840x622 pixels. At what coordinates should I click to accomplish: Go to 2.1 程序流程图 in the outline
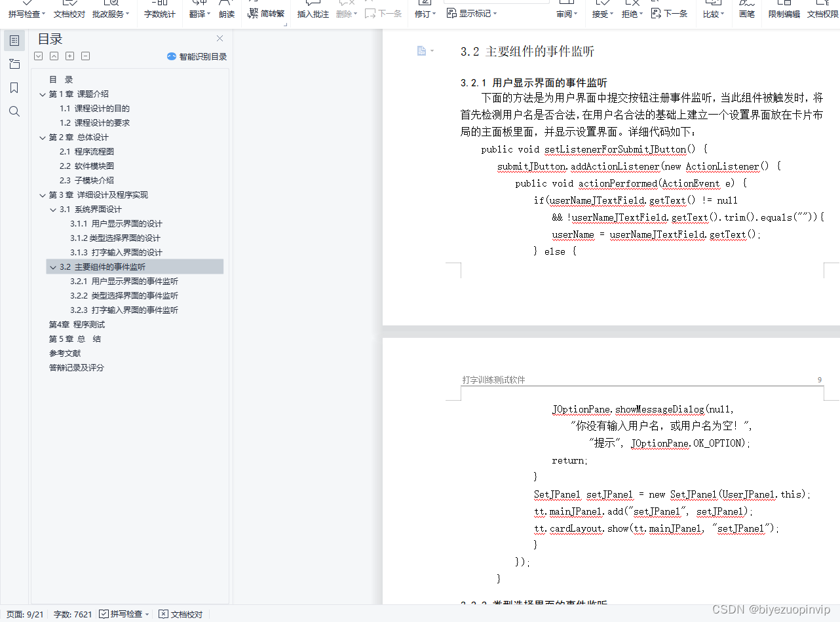point(86,152)
